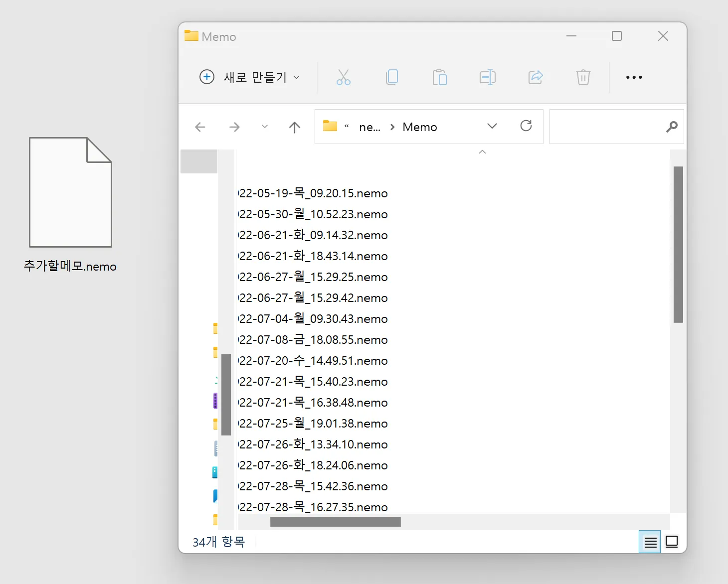Image resolution: width=728 pixels, height=584 pixels.
Task: Open the three-dot See more menu
Action: 634,77
